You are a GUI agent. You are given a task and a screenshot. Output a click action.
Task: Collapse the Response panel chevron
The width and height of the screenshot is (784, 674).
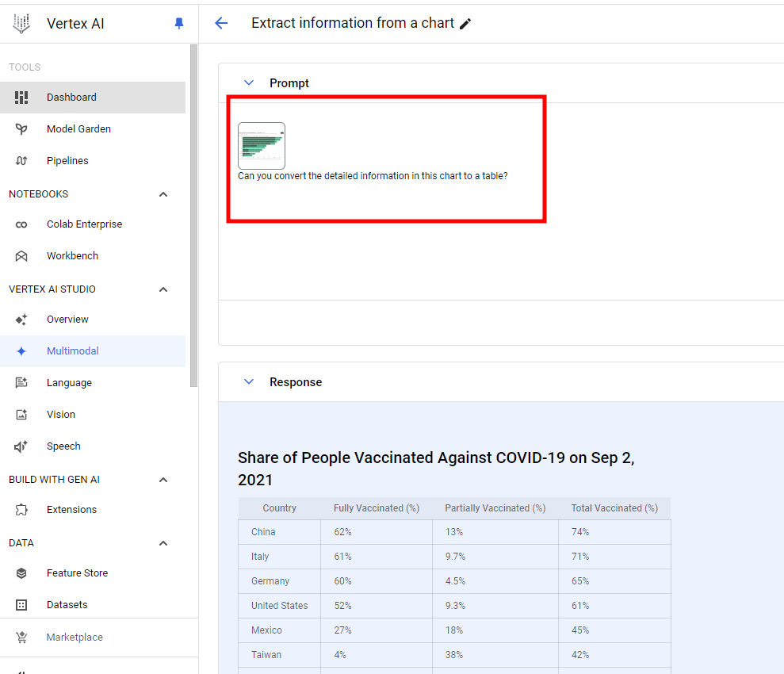(x=248, y=382)
